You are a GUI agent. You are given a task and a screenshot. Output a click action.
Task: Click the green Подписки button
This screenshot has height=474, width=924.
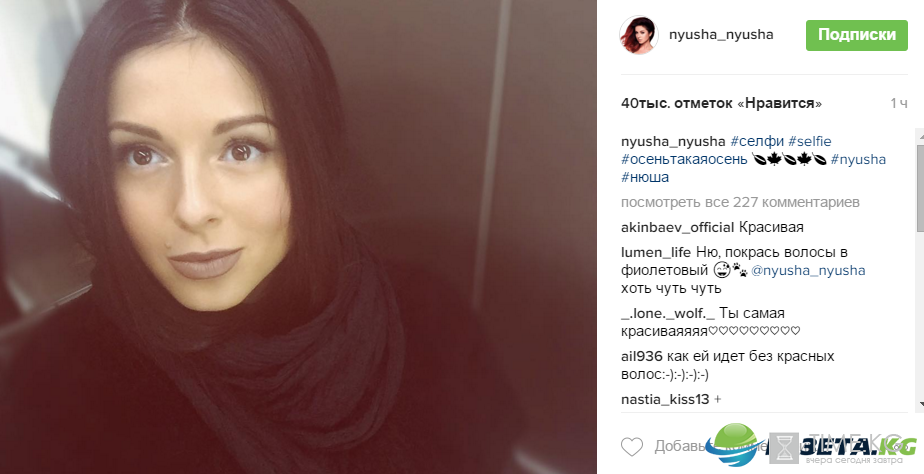pyautogui.click(x=857, y=35)
